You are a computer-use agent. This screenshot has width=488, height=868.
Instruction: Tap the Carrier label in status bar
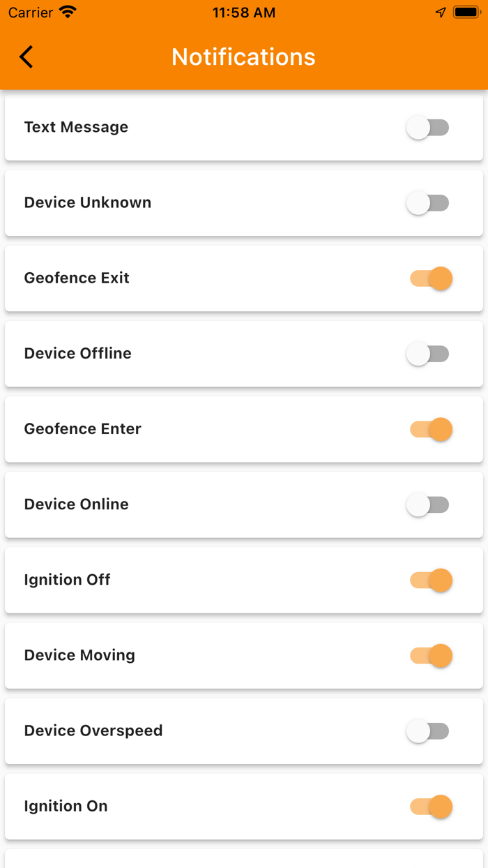(x=31, y=13)
